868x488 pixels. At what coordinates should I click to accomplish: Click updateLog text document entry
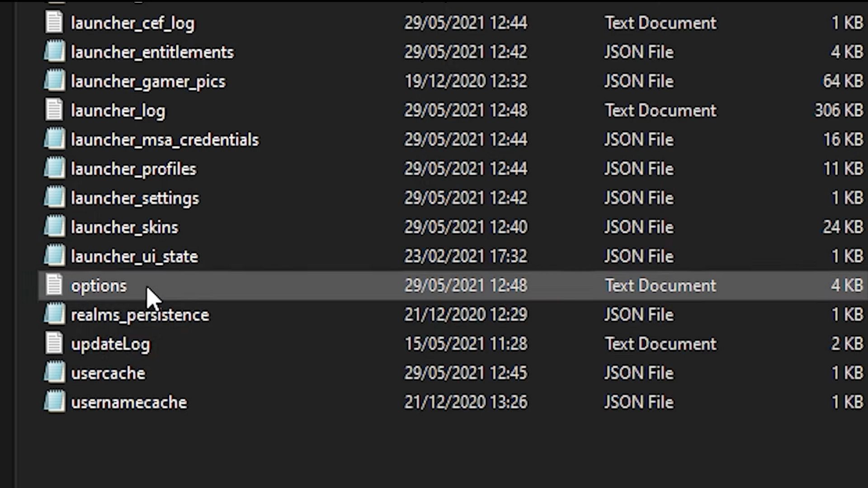tap(111, 344)
